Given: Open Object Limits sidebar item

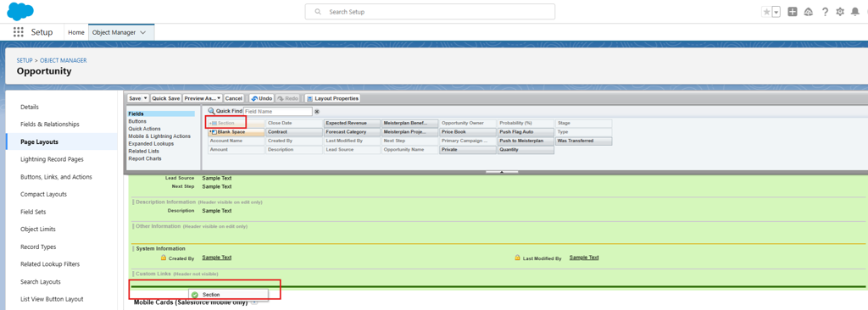Looking at the screenshot, I should [38, 230].
